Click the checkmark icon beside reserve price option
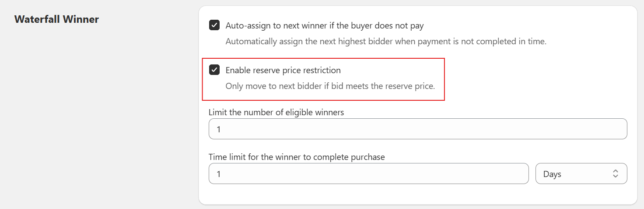Image resolution: width=644 pixels, height=209 pixels. click(214, 70)
